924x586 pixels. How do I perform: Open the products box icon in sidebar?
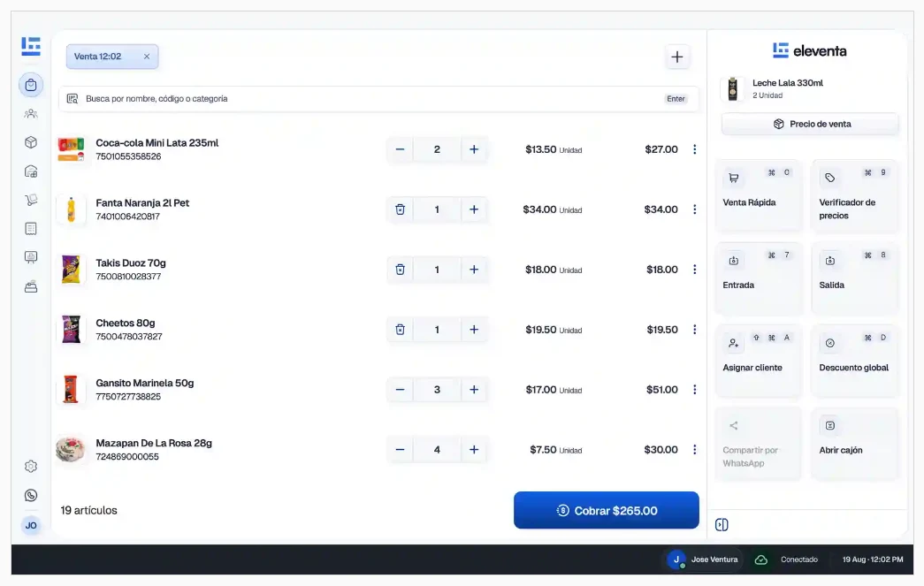31,142
